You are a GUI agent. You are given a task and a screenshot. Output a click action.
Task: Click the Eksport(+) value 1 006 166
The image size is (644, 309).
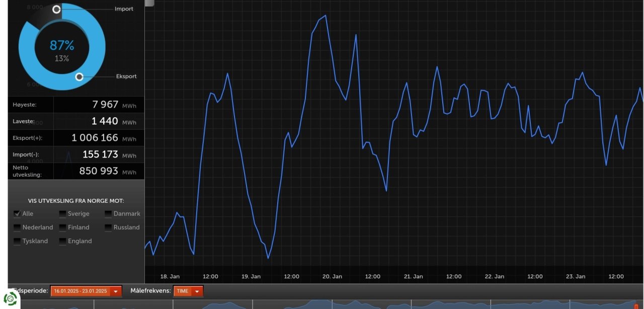coord(95,138)
